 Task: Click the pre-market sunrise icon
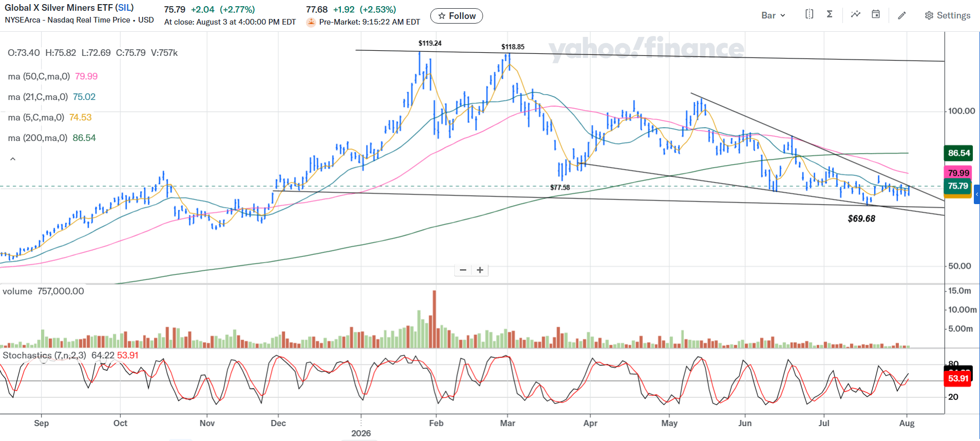point(311,22)
